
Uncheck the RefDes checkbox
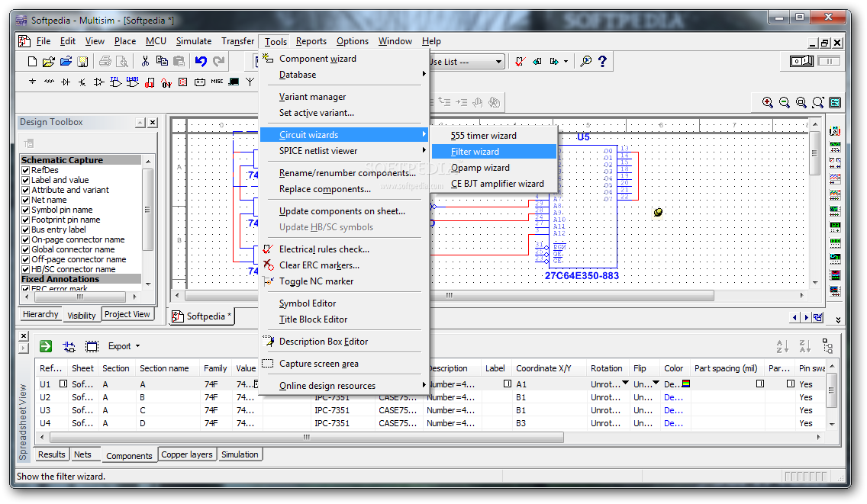tap(25, 170)
